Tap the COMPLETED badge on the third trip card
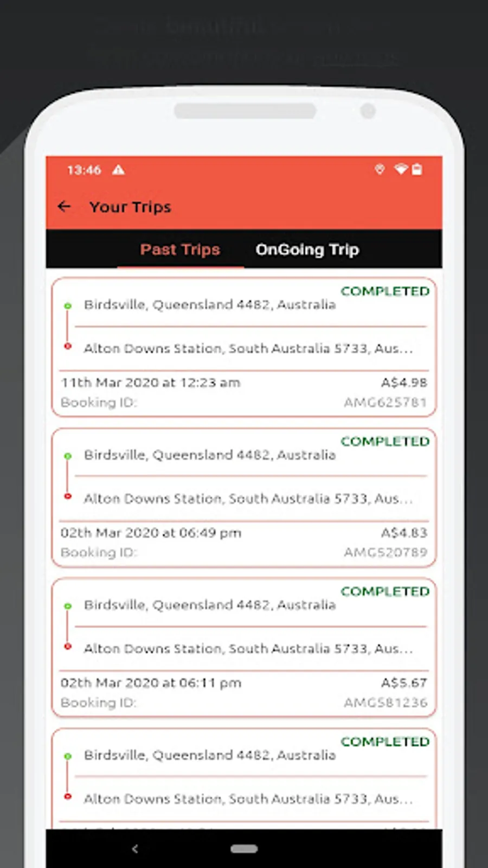488x868 pixels. point(384,591)
